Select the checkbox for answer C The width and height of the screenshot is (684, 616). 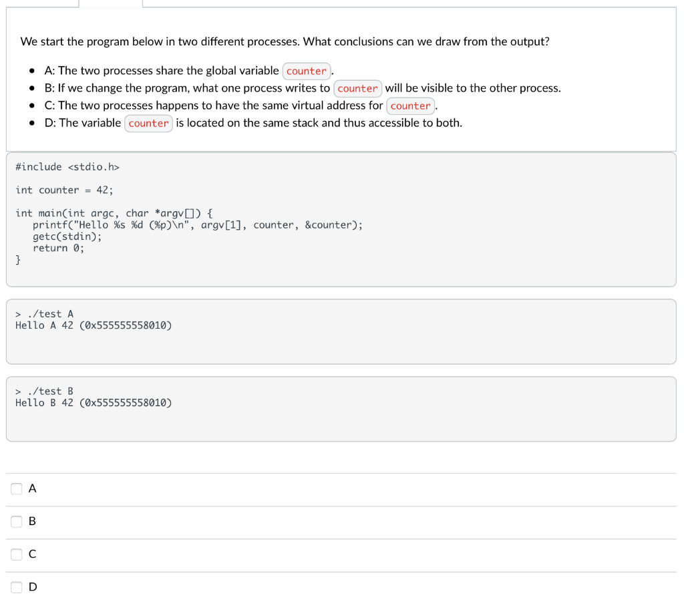17,554
